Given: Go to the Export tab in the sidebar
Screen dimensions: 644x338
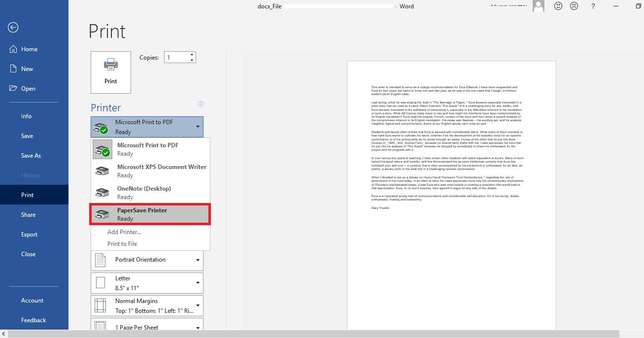Looking at the screenshot, I should (29, 235).
